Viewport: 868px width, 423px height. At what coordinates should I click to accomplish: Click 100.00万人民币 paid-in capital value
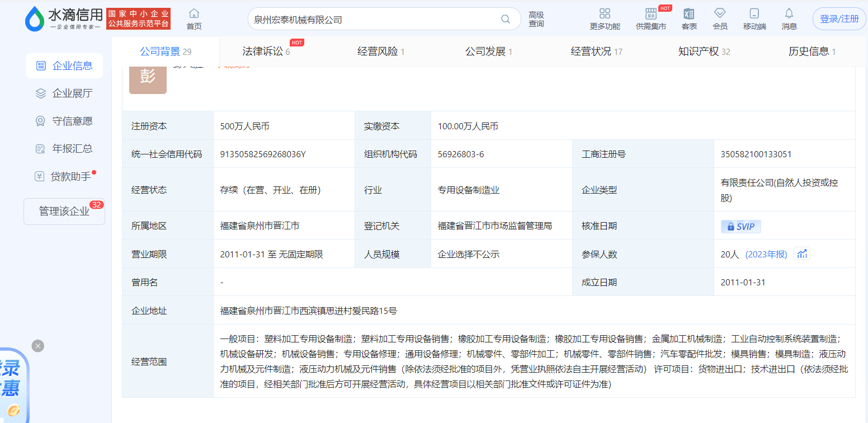click(x=468, y=126)
